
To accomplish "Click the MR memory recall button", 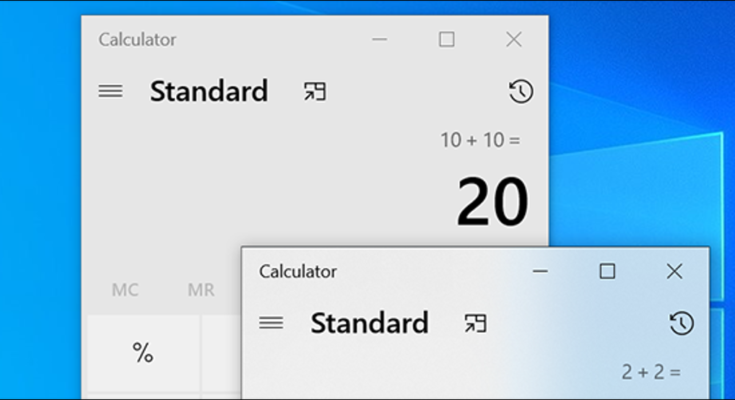I will click(x=201, y=290).
